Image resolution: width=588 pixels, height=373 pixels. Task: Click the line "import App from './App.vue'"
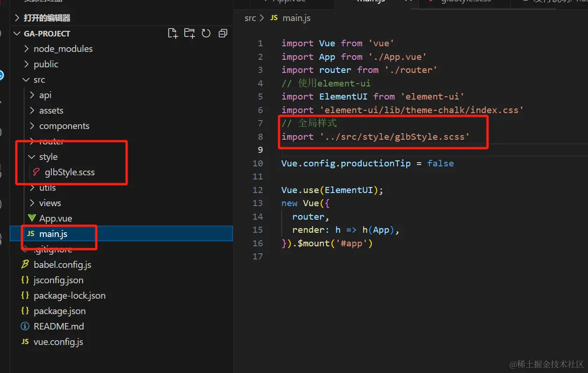(x=354, y=57)
